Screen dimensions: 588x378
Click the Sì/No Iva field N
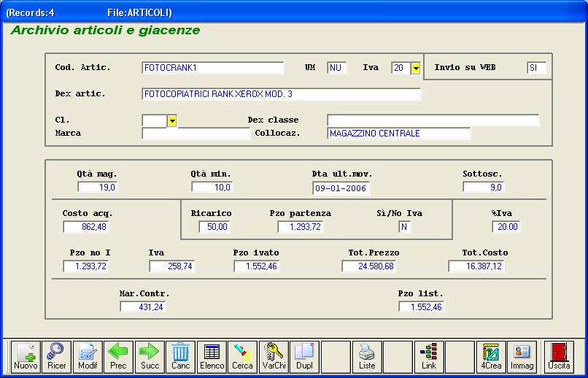(x=405, y=227)
